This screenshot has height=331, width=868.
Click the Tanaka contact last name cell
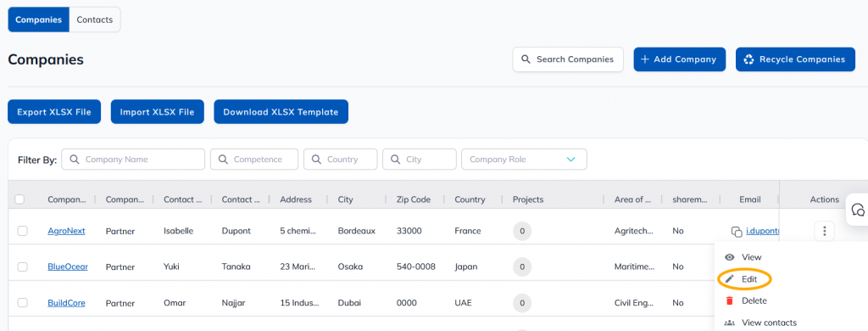click(x=236, y=266)
